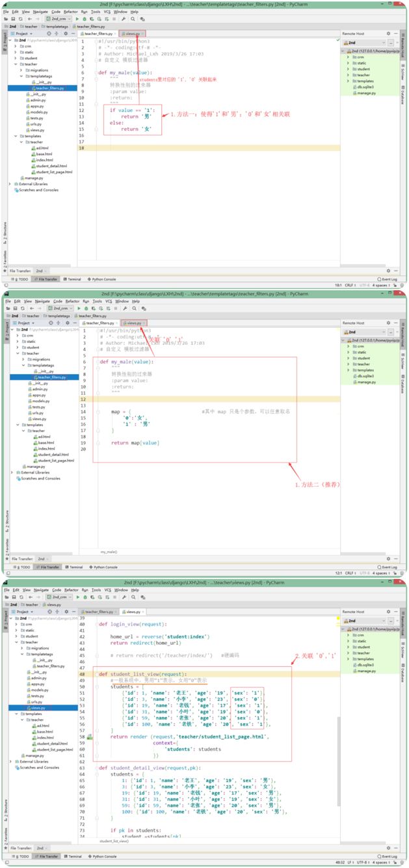Open 2nd_crm run configuration dropdown, top window
This screenshot has height=868, width=409.
pyautogui.click(x=59, y=18)
